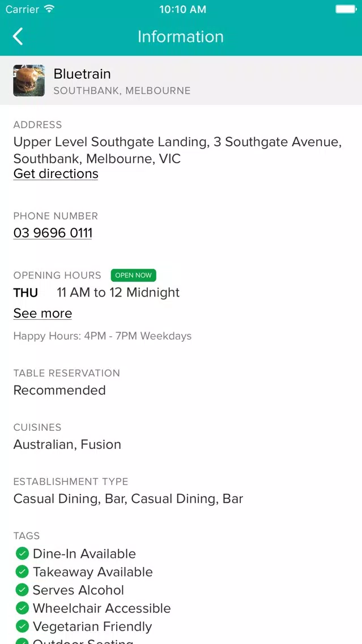Tap the Australian, Fusion cuisines text
Screen dimensions: 362x644
click(67, 444)
